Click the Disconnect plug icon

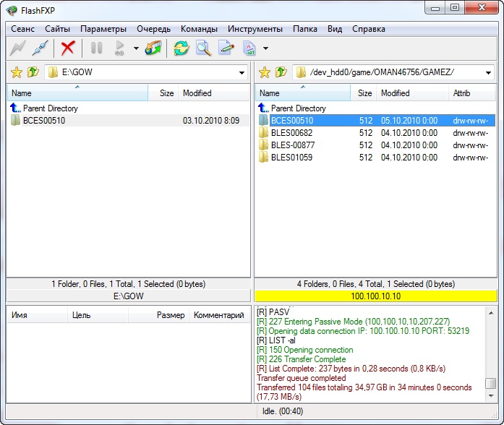click(x=40, y=48)
